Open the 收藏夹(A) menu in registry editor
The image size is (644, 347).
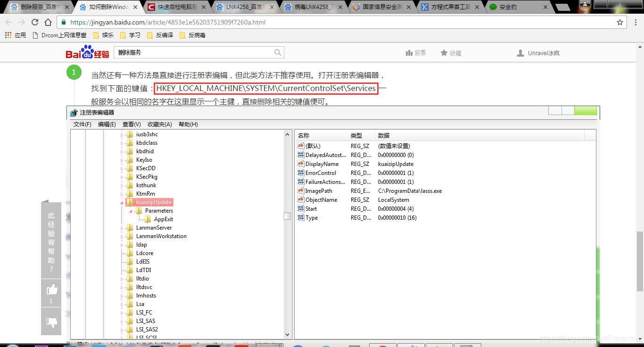[x=160, y=124]
